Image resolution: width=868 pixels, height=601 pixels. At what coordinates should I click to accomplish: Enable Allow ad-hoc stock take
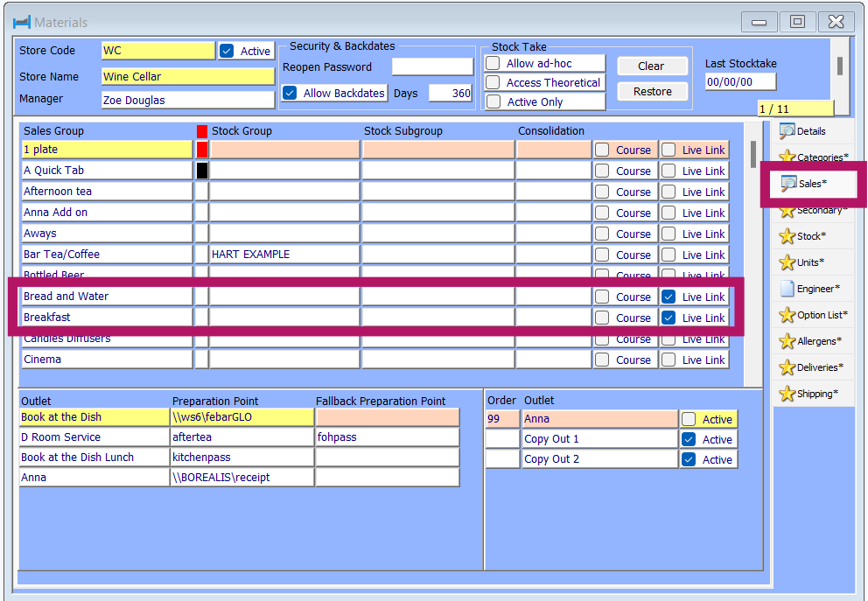[493, 63]
